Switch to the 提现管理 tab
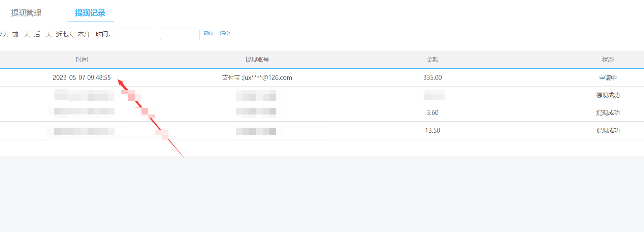The height and width of the screenshot is (232, 644). coord(26,13)
